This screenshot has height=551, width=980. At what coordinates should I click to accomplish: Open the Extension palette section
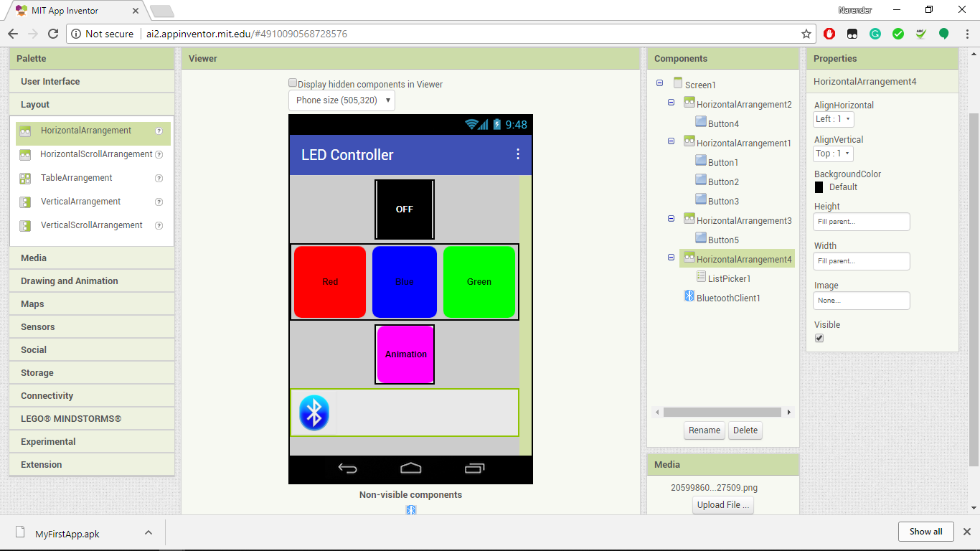click(92, 465)
